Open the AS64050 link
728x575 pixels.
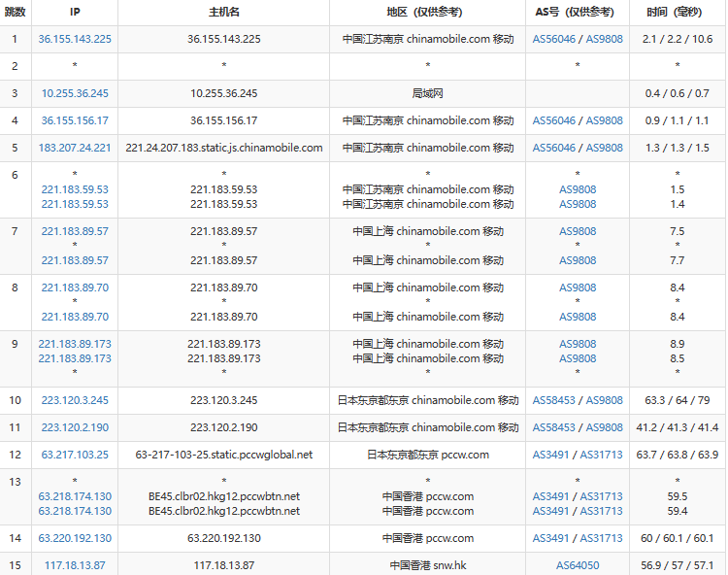coord(578,565)
